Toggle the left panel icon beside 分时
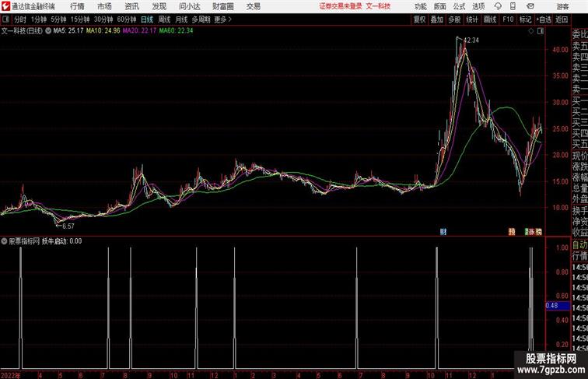The width and height of the screenshot is (588, 379). pyautogui.click(x=5, y=19)
